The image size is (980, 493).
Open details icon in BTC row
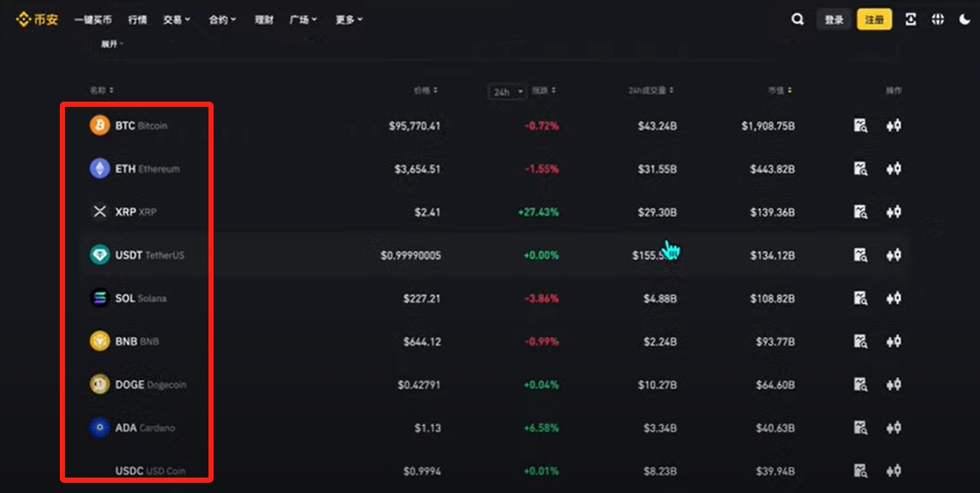860,126
